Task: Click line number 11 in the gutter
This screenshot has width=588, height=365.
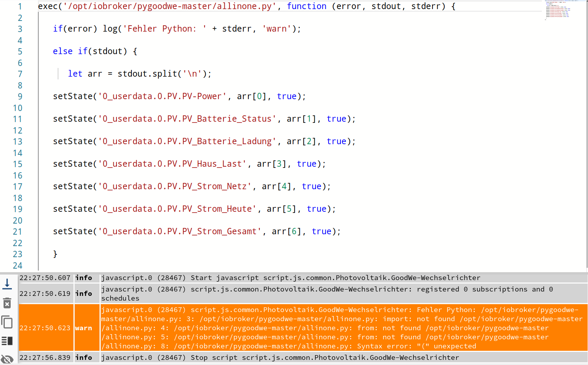Action: (x=17, y=119)
